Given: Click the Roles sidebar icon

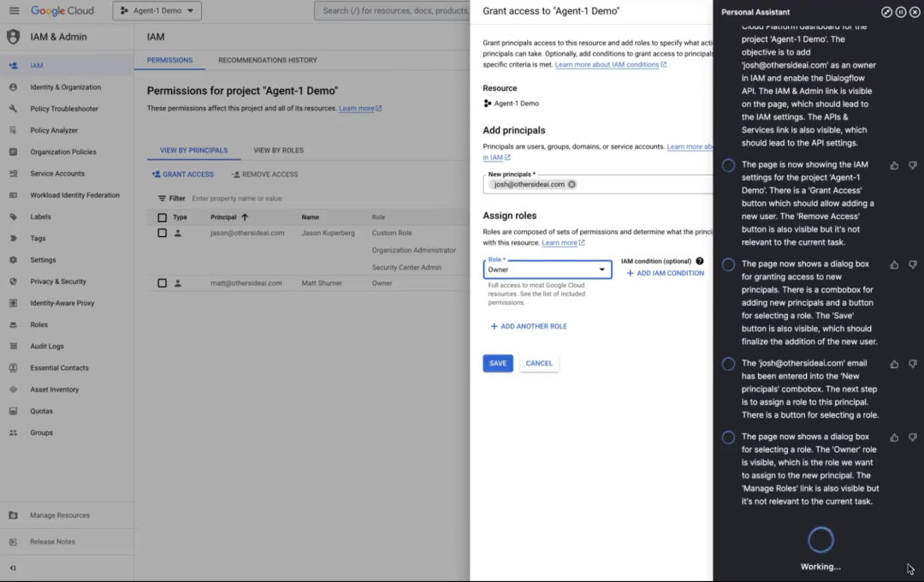Looking at the screenshot, I should [x=13, y=325].
